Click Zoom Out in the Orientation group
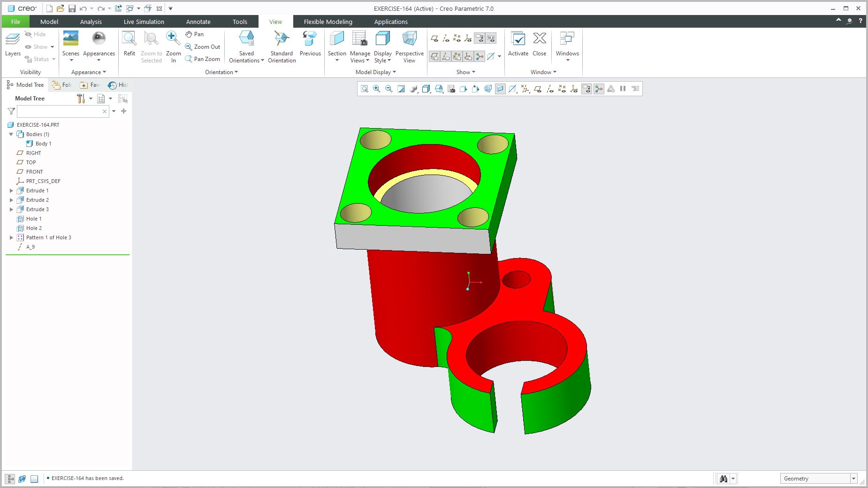The width and height of the screenshot is (868, 488). coord(202,47)
